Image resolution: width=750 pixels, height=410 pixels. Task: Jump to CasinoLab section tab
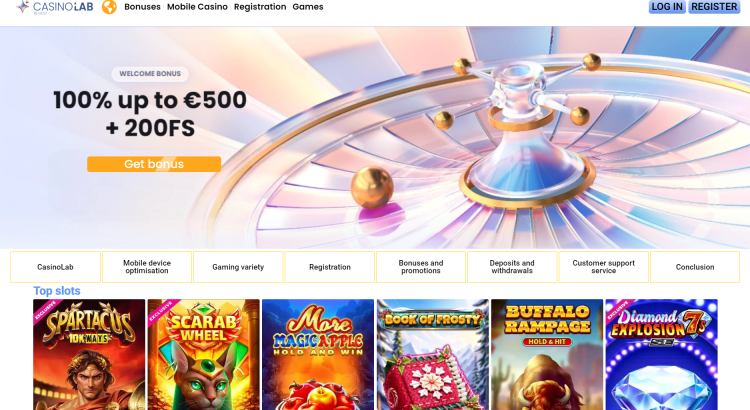(x=55, y=267)
